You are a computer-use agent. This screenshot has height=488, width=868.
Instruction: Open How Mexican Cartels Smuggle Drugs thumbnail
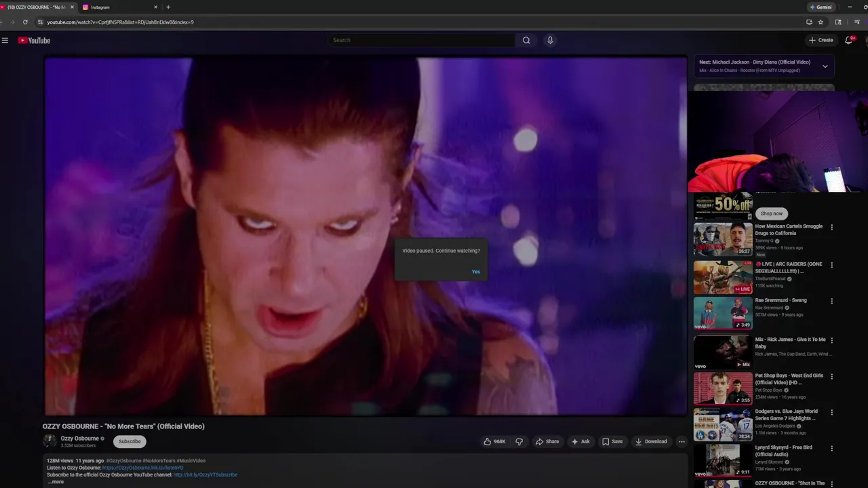[723, 239]
